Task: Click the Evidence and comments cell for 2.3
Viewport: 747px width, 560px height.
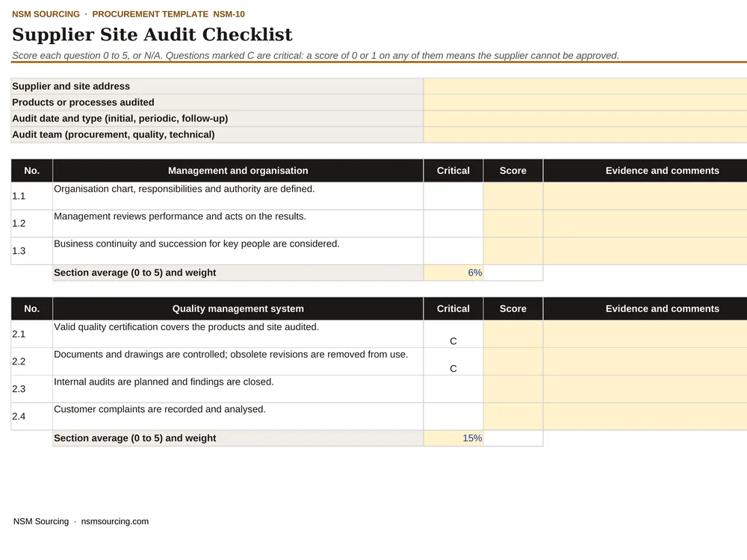Action: [645, 389]
